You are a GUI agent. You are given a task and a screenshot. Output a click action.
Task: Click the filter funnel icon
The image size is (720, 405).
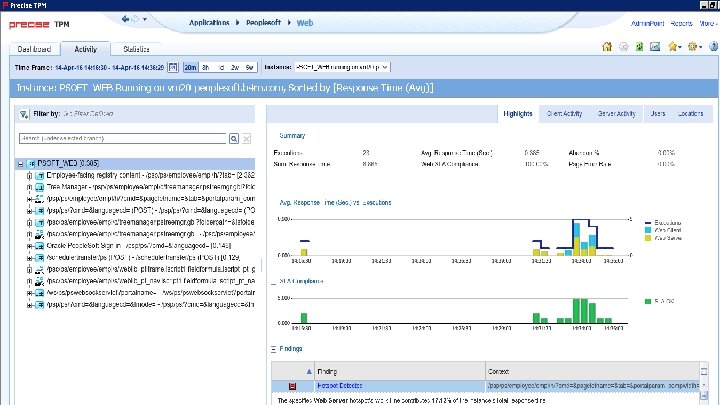tap(23, 114)
